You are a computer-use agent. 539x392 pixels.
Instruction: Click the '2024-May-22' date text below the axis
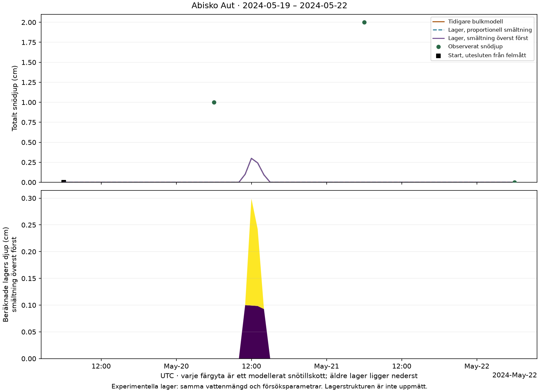[x=514, y=375]
